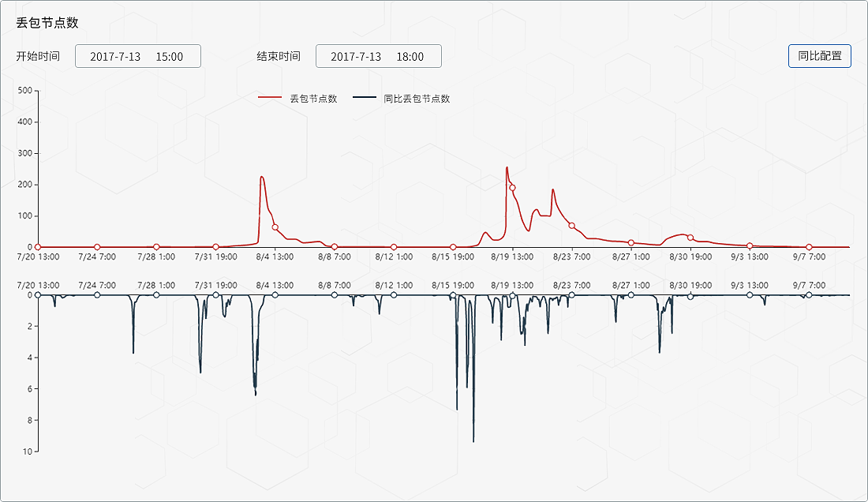Click the highlighted data point near the 8/19 peak
Image resolution: width=868 pixels, height=502 pixels.
(512, 186)
